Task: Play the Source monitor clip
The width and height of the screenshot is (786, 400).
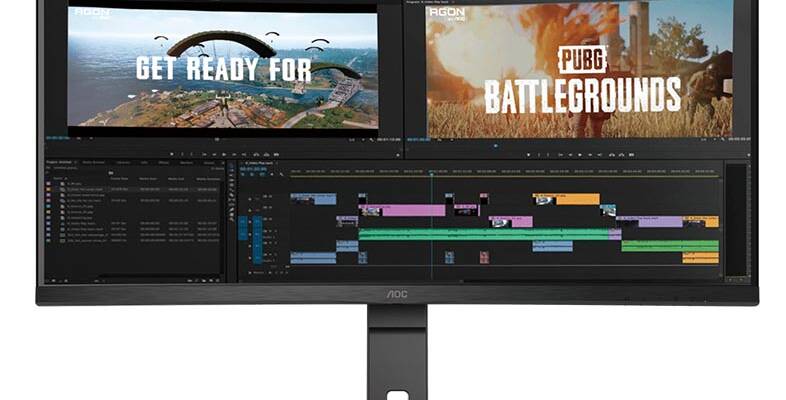Action: tap(224, 155)
